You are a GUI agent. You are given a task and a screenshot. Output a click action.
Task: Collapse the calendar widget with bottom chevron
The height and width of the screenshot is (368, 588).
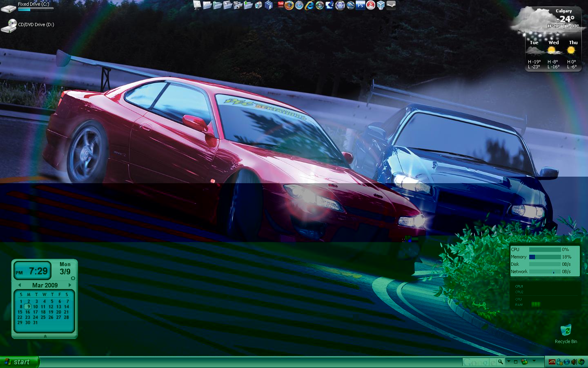[45, 336]
